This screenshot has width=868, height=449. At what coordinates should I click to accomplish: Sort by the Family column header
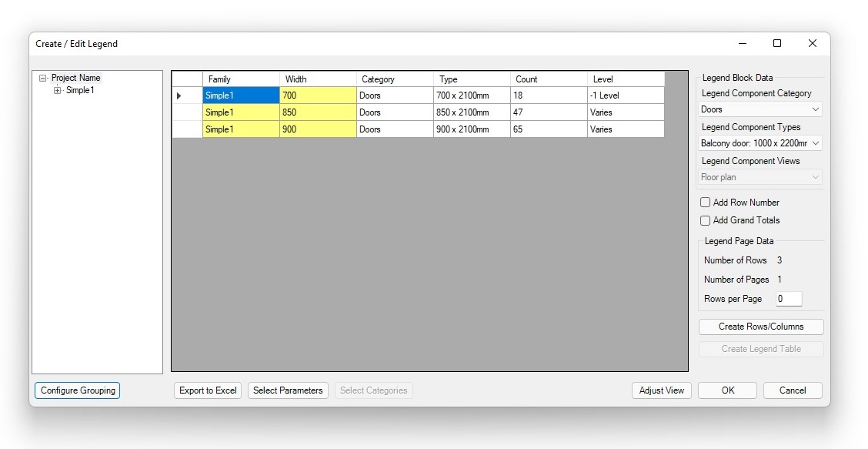pyautogui.click(x=241, y=79)
